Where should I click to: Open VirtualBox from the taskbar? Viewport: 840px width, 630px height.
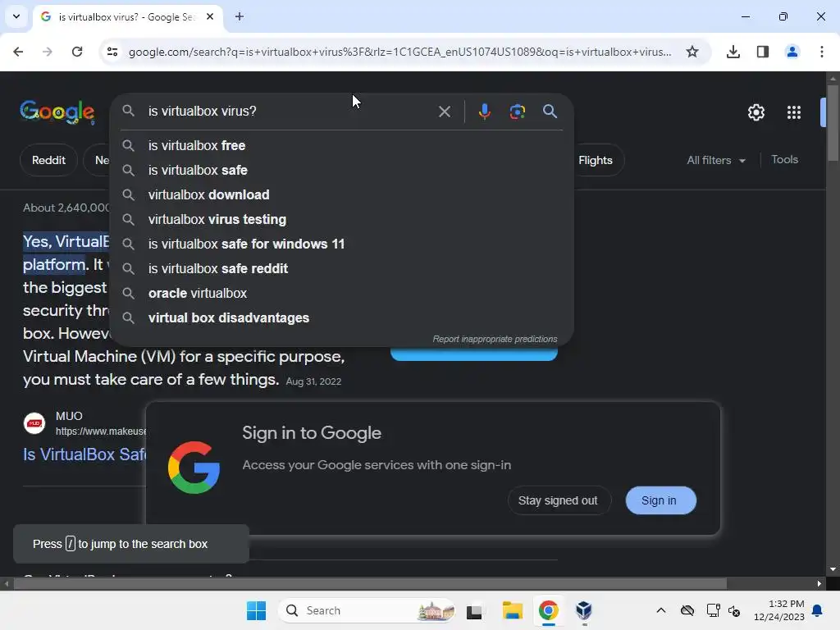pos(583,610)
